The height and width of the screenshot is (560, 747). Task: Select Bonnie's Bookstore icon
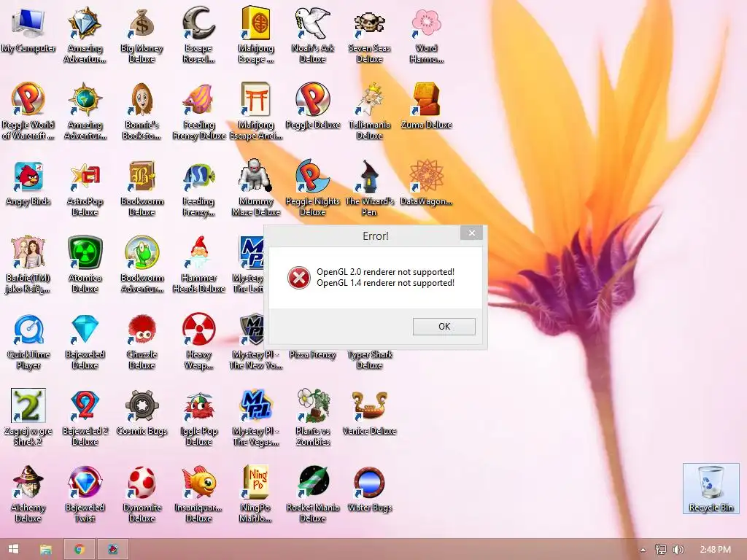[x=142, y=99]
